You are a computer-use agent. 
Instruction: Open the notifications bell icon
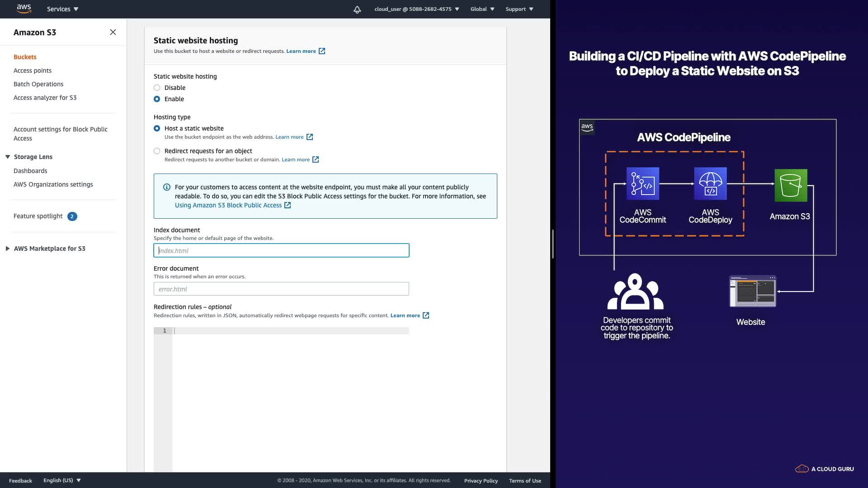click(x=357, y=9)
